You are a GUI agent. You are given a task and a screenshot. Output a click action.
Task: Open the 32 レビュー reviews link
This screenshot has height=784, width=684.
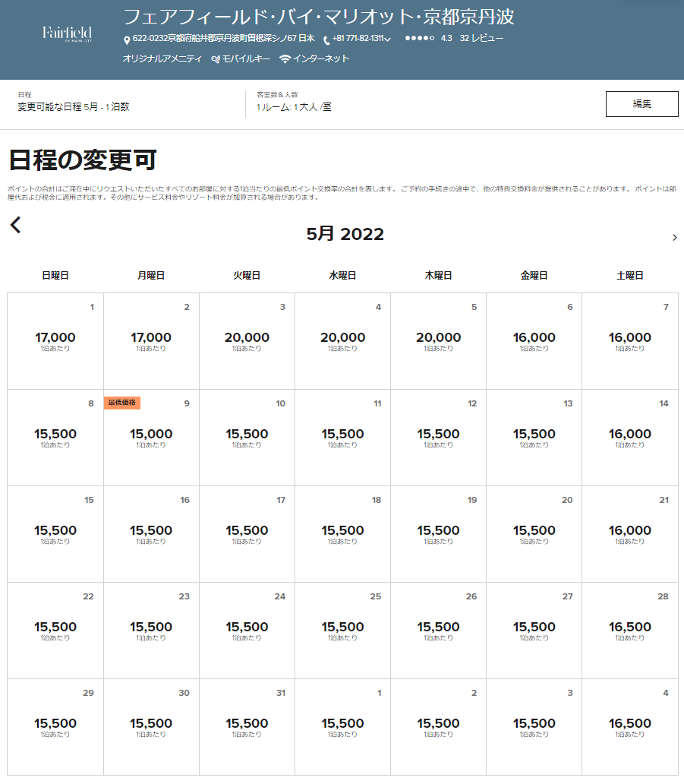[x=481, y=38]
